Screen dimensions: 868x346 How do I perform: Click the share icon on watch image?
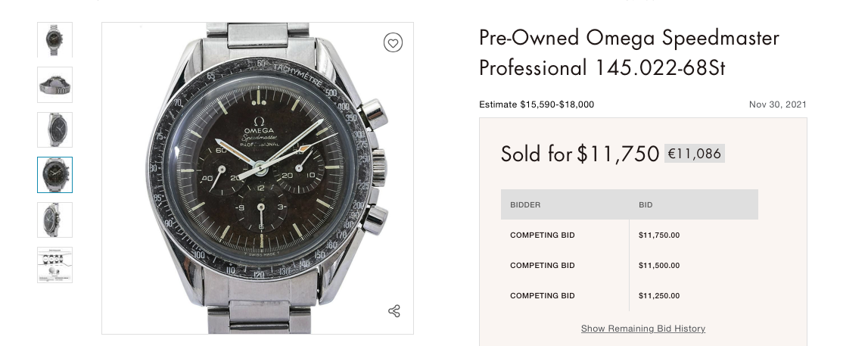click(394, 311)
